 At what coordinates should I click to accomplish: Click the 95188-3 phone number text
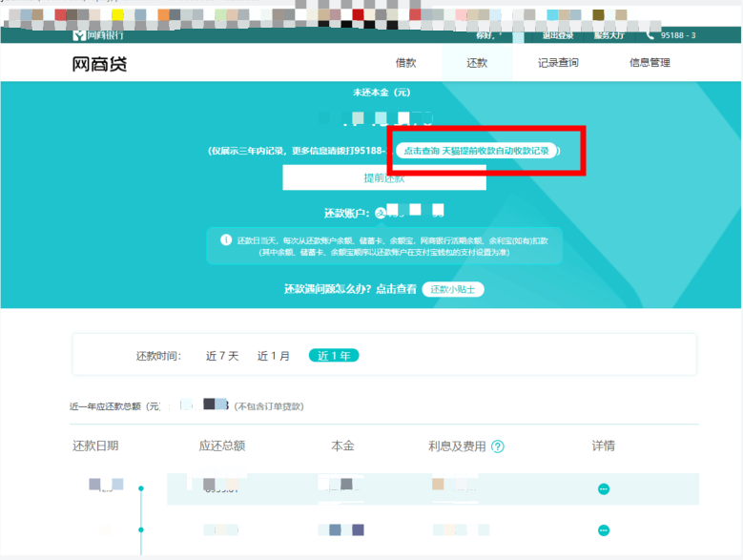678,35
